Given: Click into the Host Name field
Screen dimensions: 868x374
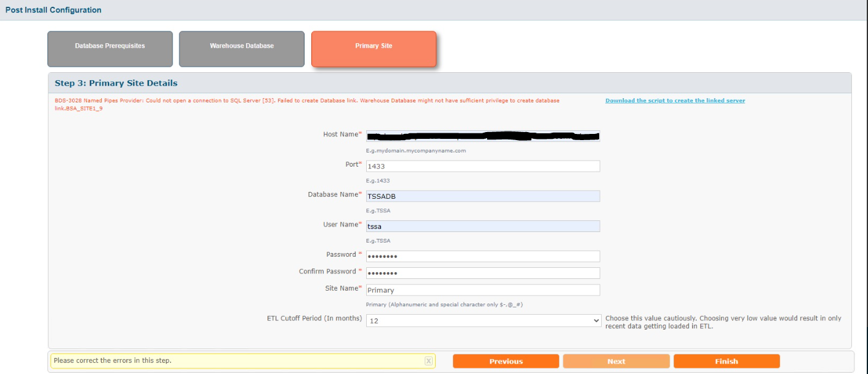Looking at the screenshot, I should 483,136.
